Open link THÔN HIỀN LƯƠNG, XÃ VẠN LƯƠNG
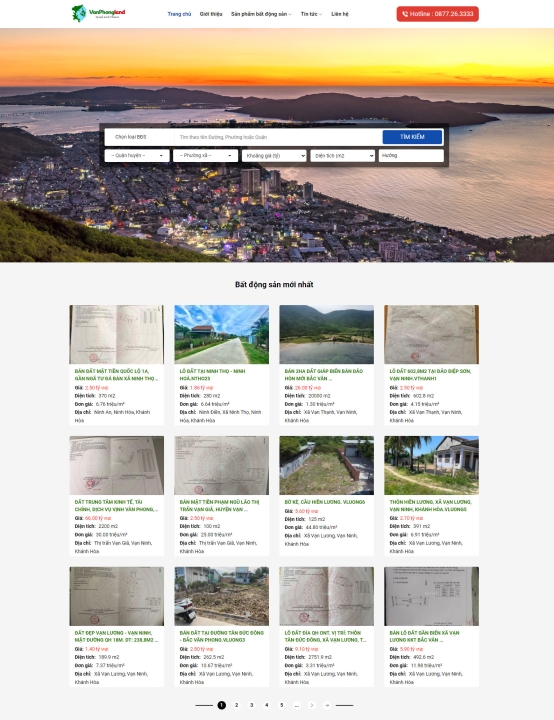The image size is (554, 720). [x=430, y=506]
